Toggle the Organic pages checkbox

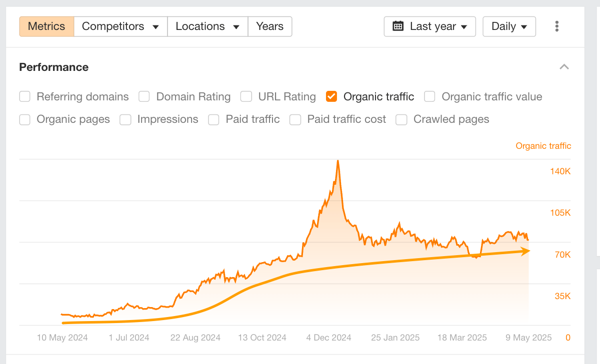(24, 119)
